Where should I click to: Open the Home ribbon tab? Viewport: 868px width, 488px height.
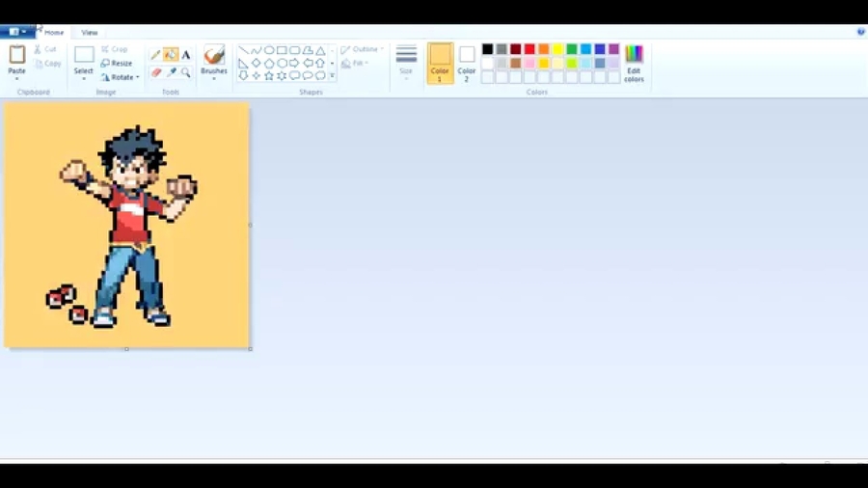pyautogui.click(x=54, y=32)
